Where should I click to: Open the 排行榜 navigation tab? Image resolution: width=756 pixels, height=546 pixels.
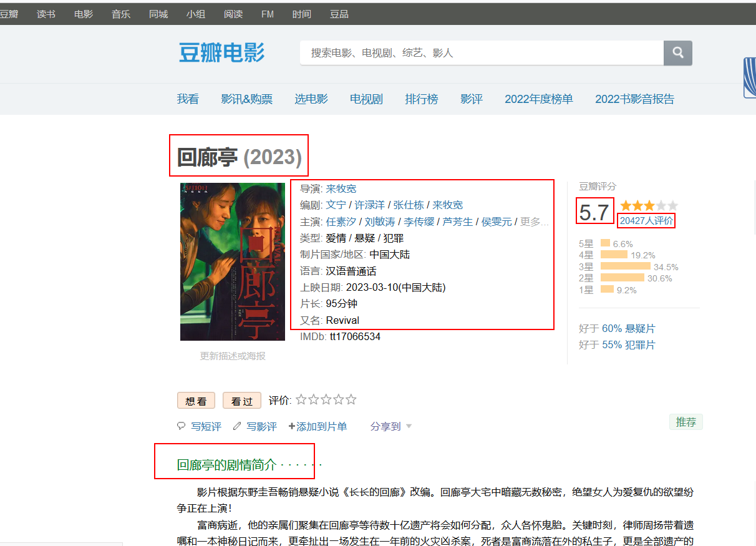pyautogui.click(x=421, y=99)
